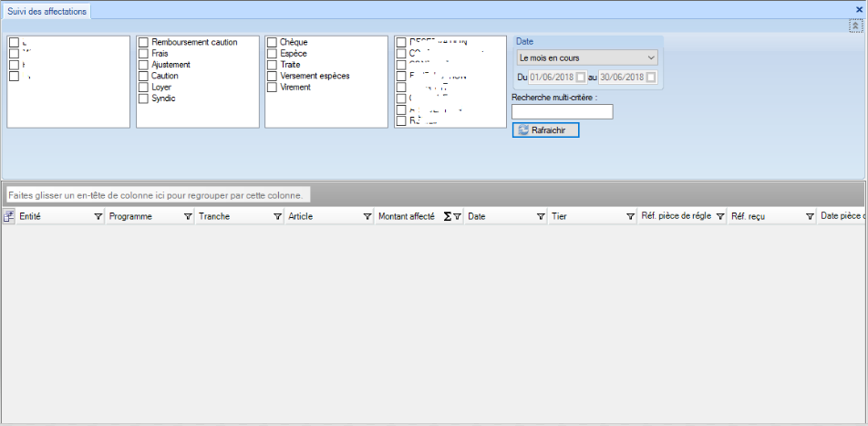
Task: Enable the Loyer checkbox
Action: click(143, 88)
